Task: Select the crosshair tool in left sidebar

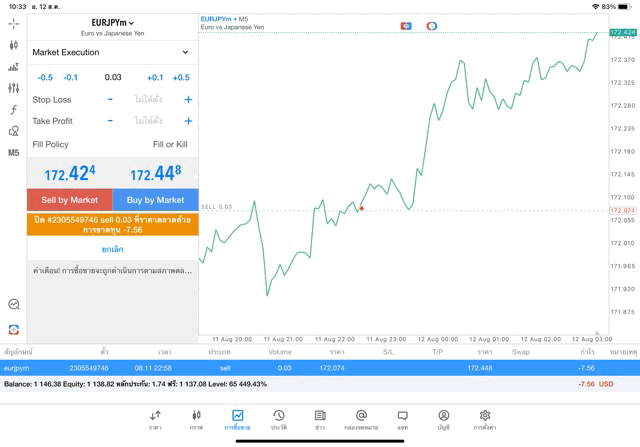Action: (14, 23)
